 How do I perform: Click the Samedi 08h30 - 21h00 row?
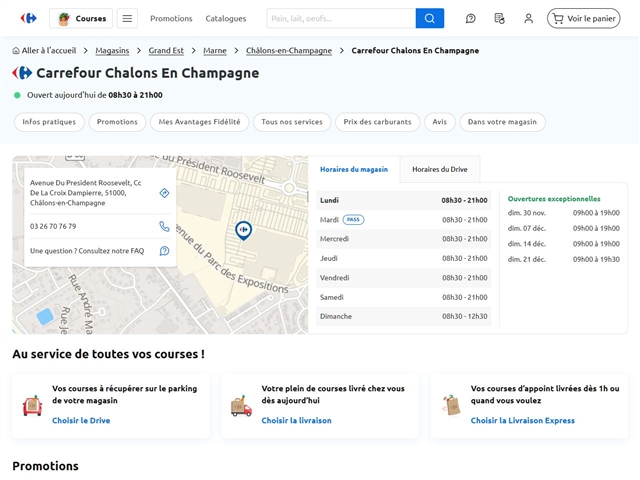(404, 297)
